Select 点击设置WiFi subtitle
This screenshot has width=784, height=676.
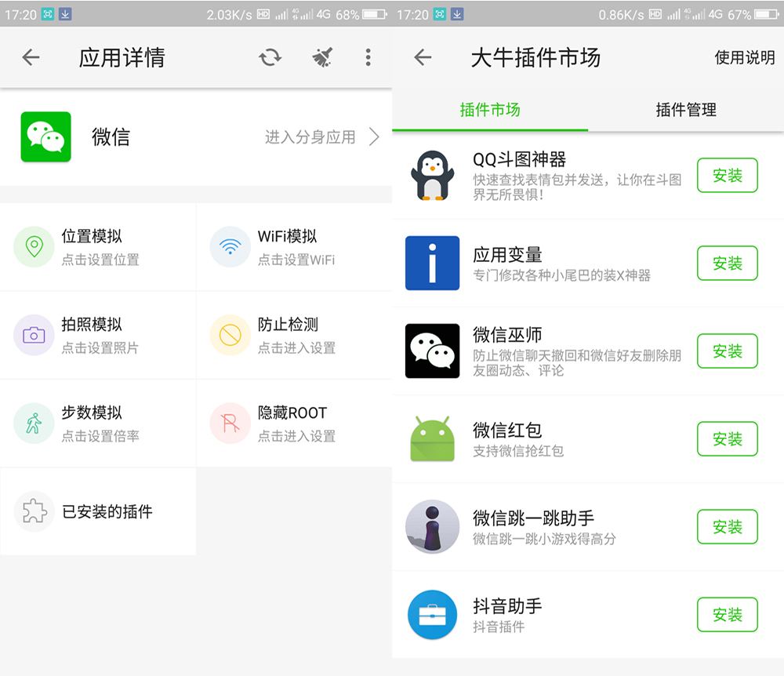pos(296,260)
